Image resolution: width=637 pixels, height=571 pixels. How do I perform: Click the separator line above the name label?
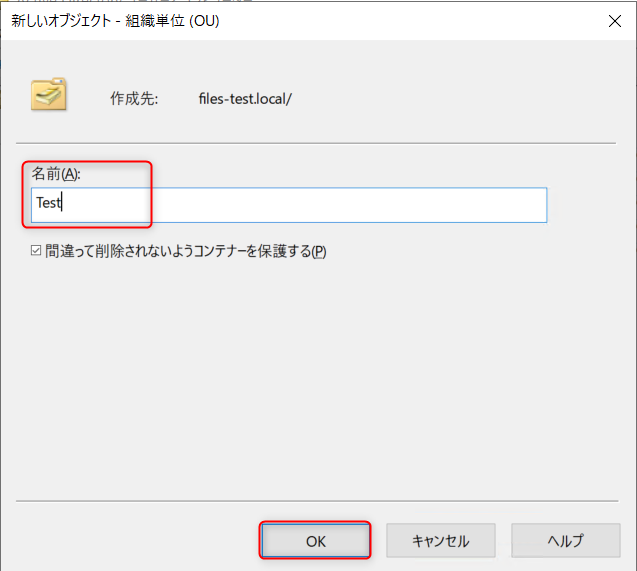318,143
